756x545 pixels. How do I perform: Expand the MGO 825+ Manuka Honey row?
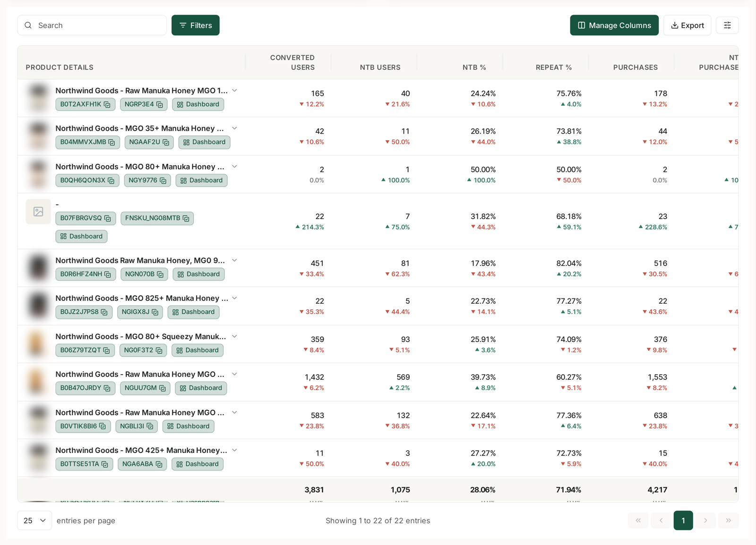pos(234,298)
